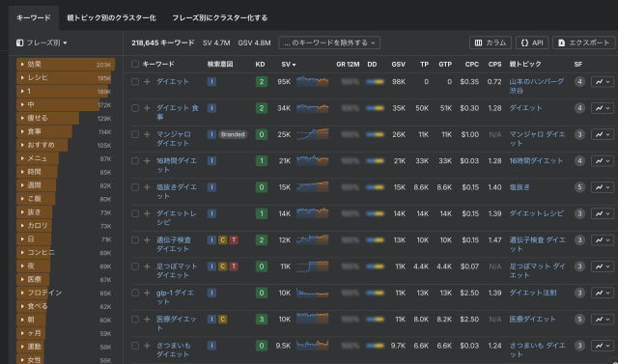The height and width of the screenshot is (364, 618).
Task: Switch to フレーズ別にクラスター化する tab
Action: tap(219, 18)
